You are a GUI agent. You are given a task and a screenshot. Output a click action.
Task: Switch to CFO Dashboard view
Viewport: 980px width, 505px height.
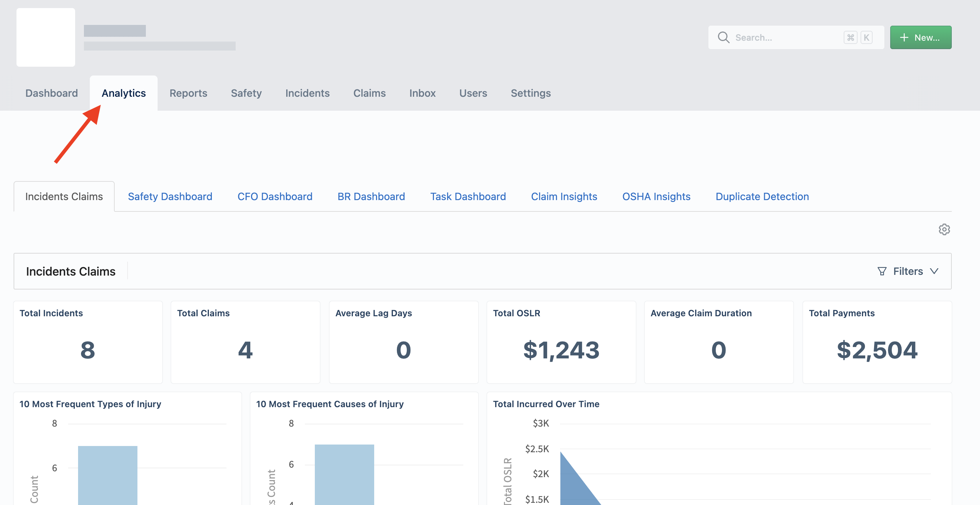[x=275, y=196]
